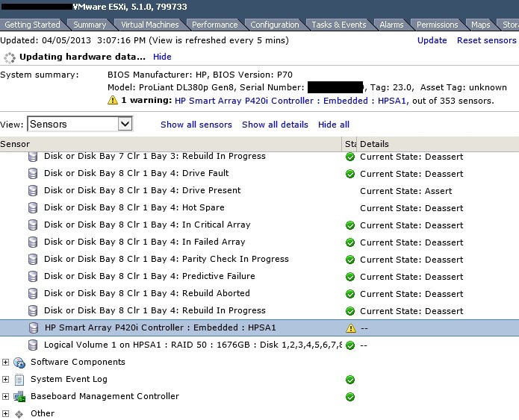This screenshot has height=420, width=519.
Task: Click disk icon for Bay 4 Drive Fault
Action: (x=33, y=174)
